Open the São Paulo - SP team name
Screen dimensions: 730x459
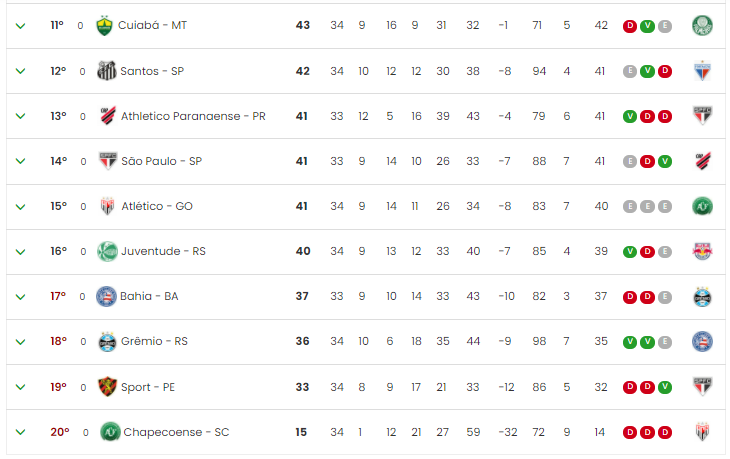162,161
